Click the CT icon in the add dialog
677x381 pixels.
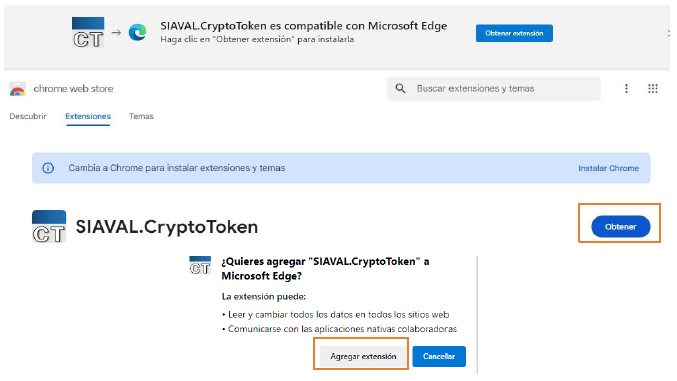click(200, 265)
